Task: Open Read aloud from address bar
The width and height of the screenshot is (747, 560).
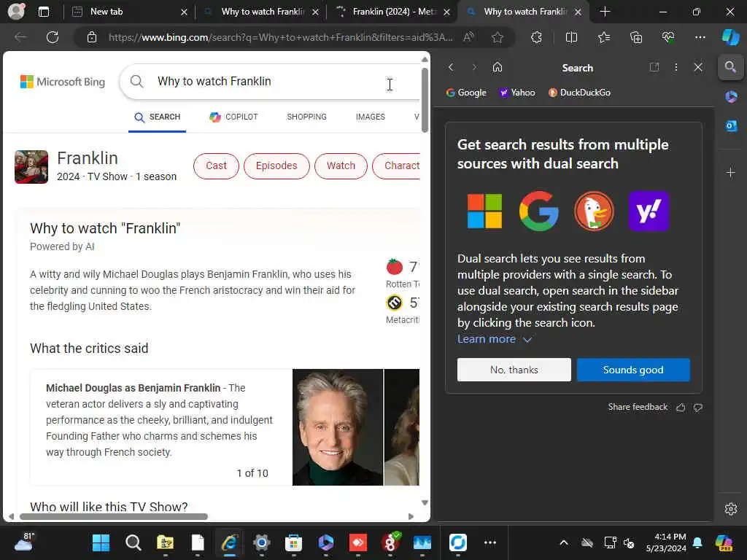Action: (469, 37)
